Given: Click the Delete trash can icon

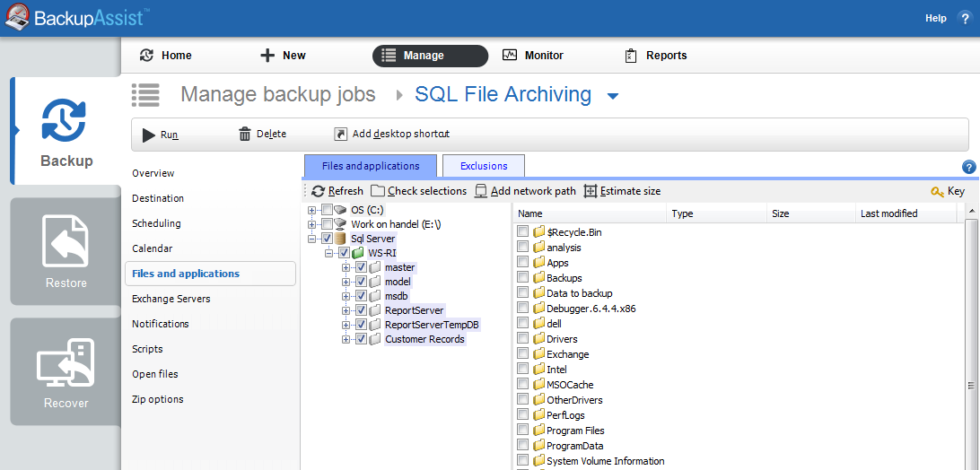Looking at the screenshot, I should point(245,134).
